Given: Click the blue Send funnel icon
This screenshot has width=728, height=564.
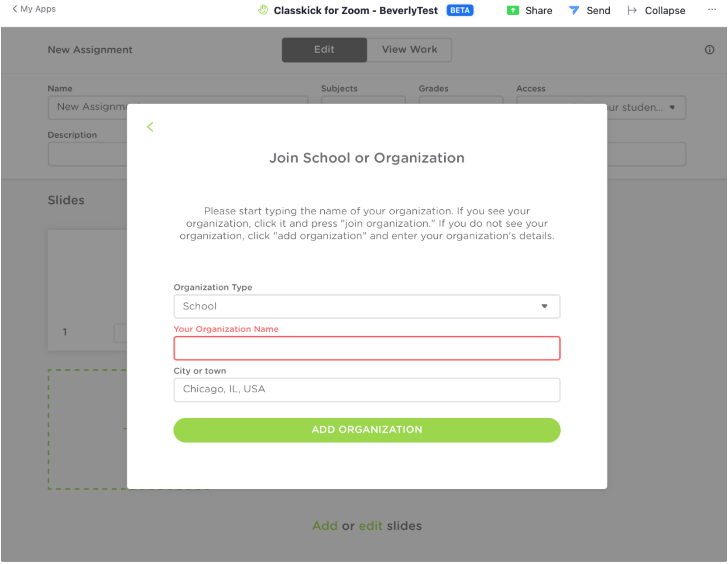Looking at the screenshot, I should (x=574, y=10).
